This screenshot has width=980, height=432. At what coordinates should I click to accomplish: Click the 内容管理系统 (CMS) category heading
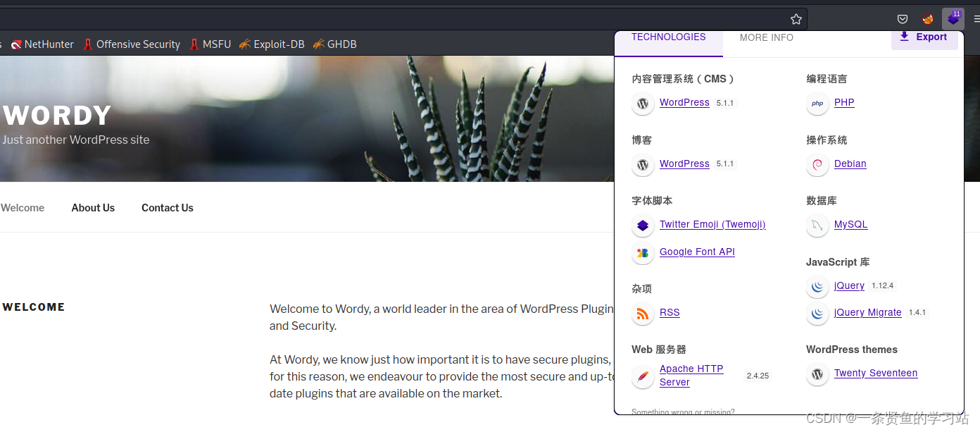click(x=684, y=79)
